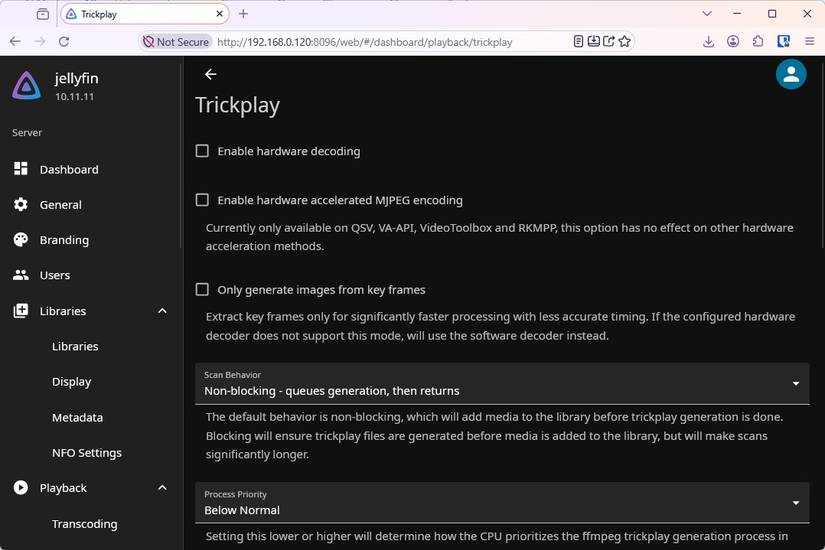Viewport: 825px width, 550px height.
Task: Select the Trickplay browser tab
Action: coord(145,14)
